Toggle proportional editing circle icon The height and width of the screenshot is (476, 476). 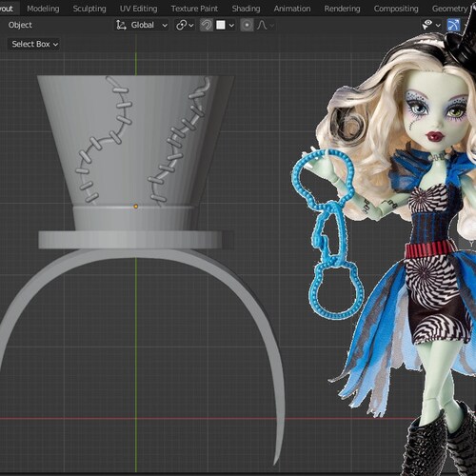[x=247, y=25]
